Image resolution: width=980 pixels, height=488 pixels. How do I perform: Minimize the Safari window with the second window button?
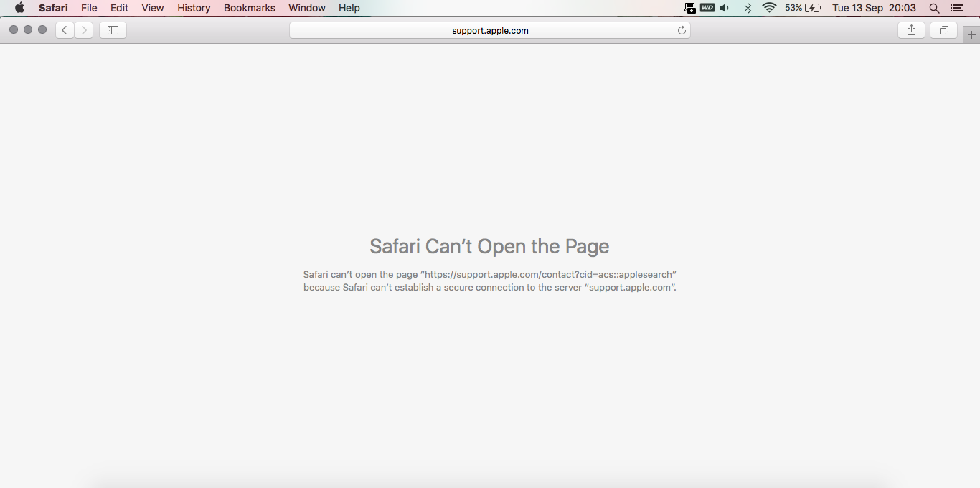28,29
